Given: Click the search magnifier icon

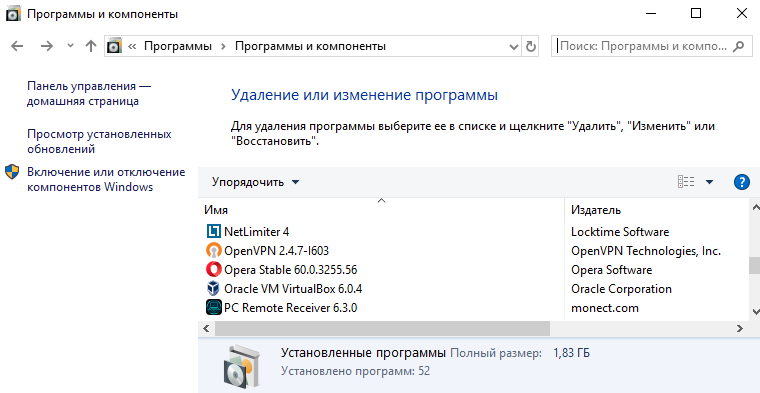Looking at the screenshot, I should [738, 46].
